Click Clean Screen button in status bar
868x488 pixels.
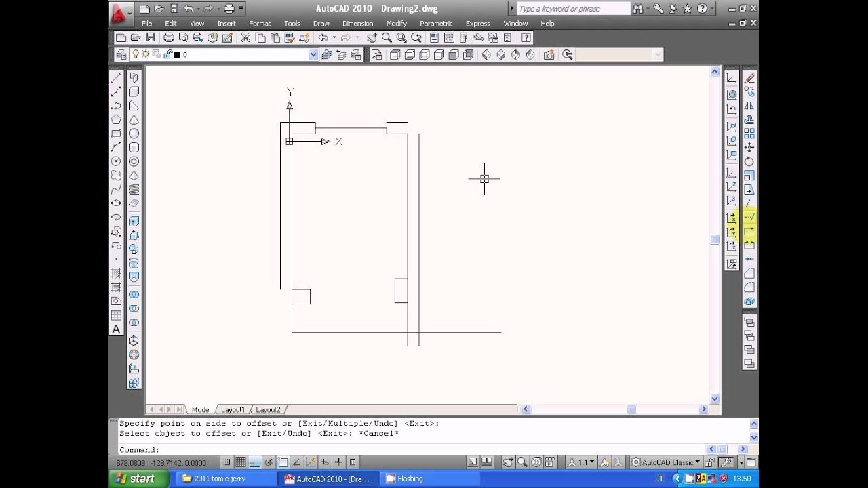click(x=751, y=462)
